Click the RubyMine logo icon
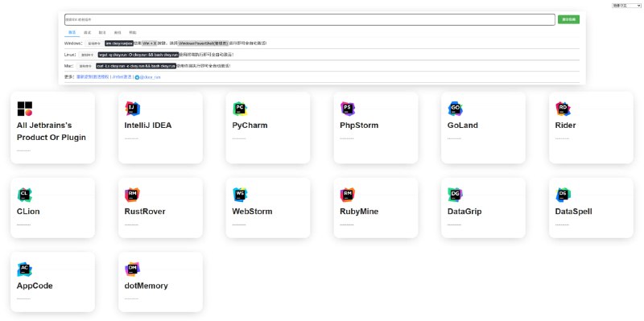The height and width of the screenshot is (321, 644). pyautogui.click(x=348, y=195)
